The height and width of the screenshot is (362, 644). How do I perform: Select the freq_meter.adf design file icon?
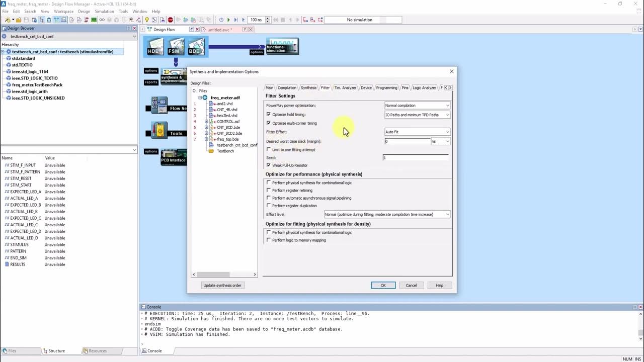click(x=205, y=98)
